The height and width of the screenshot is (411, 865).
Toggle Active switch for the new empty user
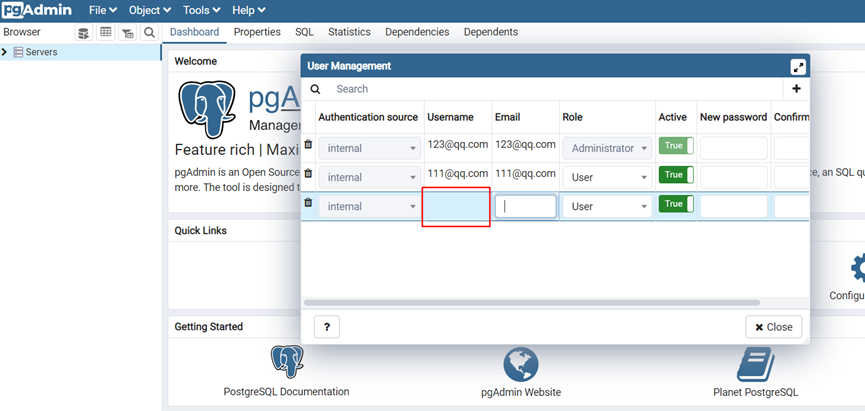(x=676, y=204)
